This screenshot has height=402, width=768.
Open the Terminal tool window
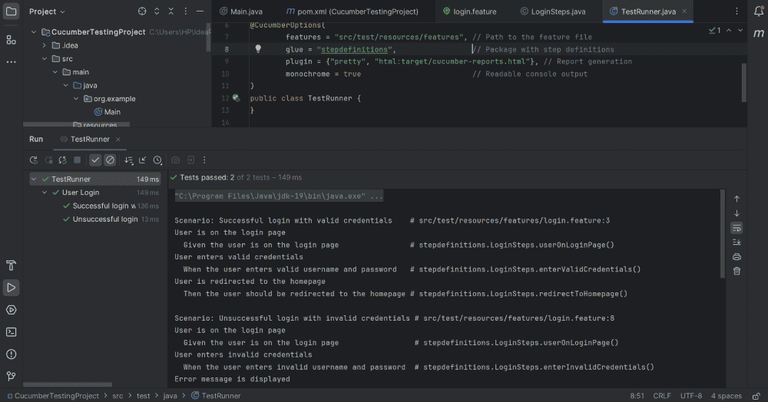point(11,332)
